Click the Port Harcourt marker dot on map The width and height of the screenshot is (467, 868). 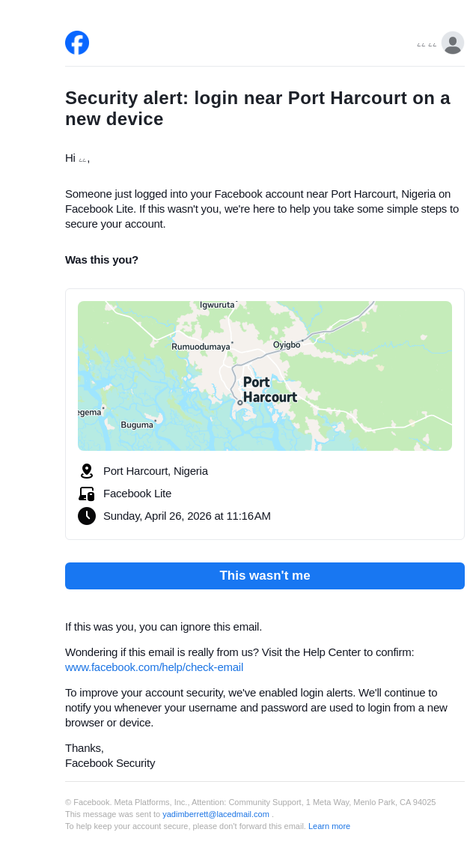pos(240,403)
